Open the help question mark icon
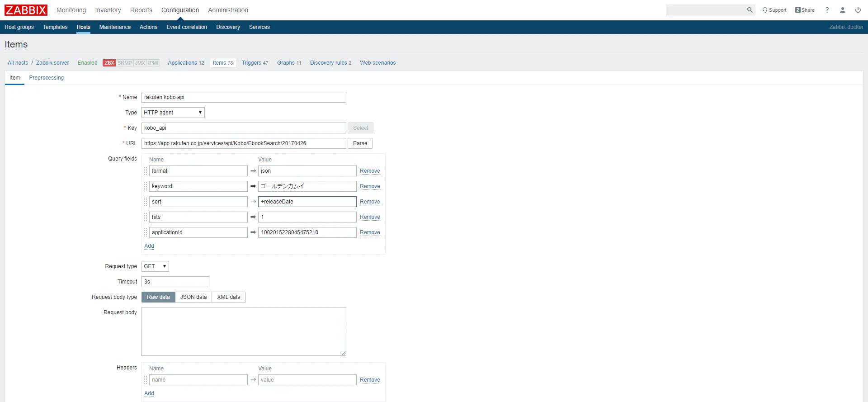Image resolution: width=868 pixels, height=402 pixels. pos(827,10)
